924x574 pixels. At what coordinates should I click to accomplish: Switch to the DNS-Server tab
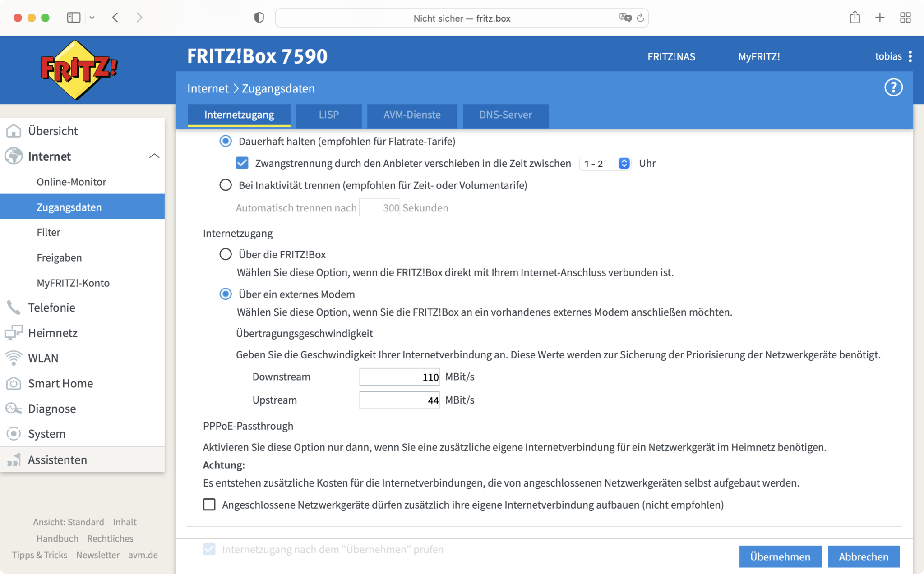[505, 115]
